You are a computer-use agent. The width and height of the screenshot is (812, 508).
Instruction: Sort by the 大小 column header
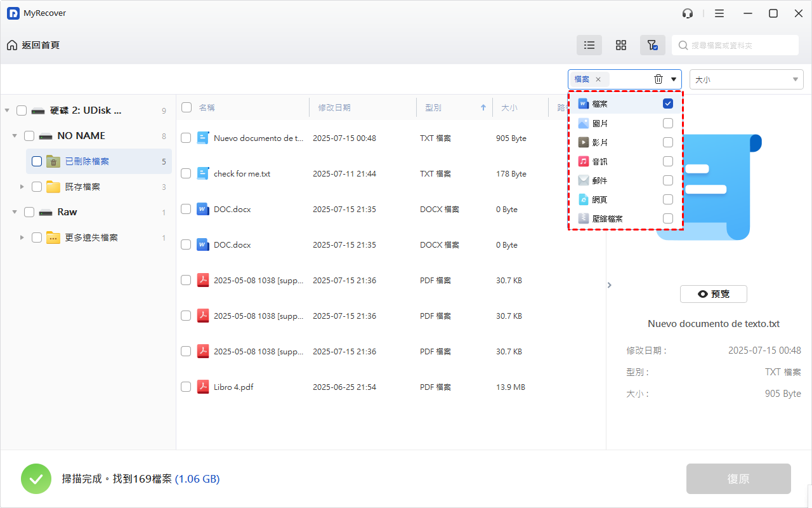[509, 107]
